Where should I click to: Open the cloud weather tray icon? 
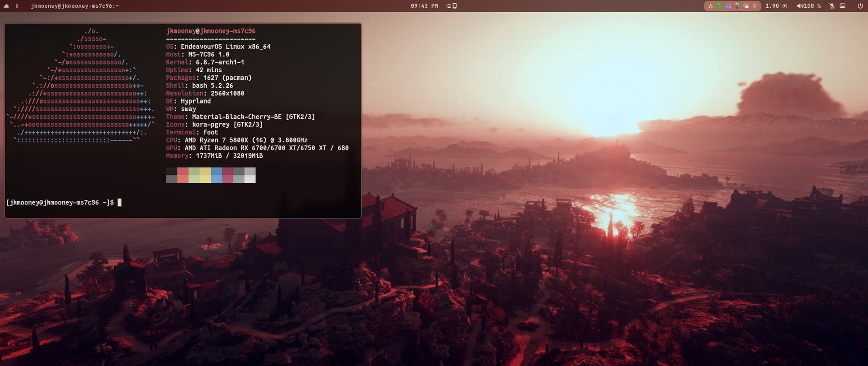[746, 6]
